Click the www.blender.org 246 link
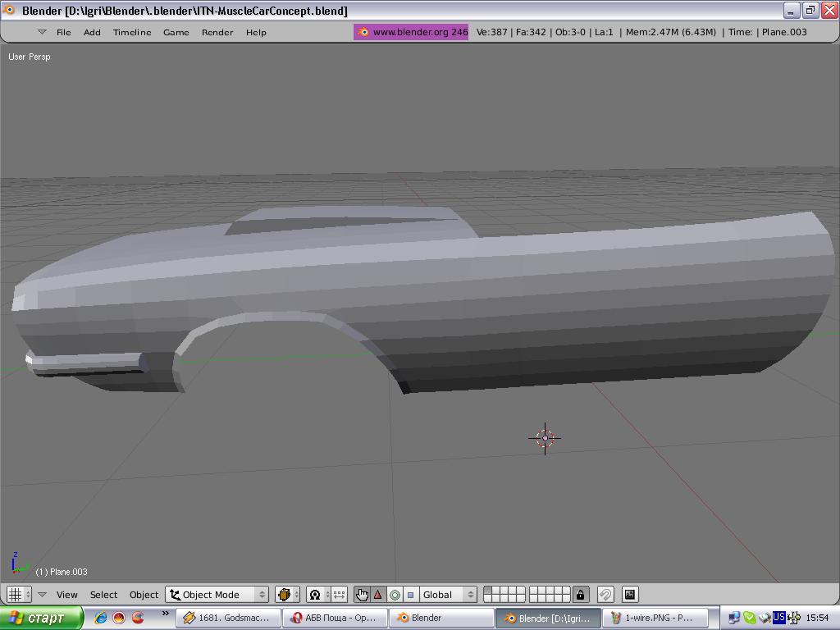 click(x=411, y=32)
